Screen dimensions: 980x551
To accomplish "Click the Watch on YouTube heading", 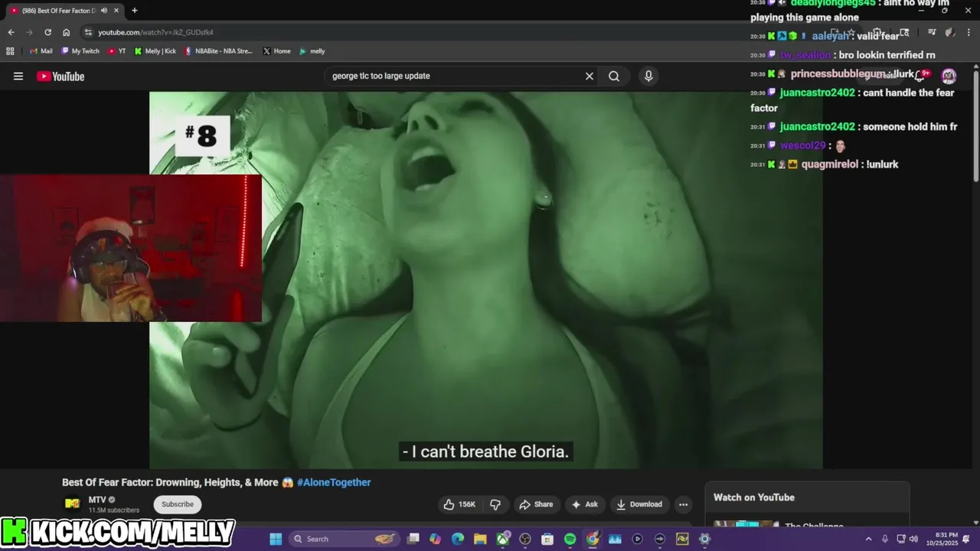I will (754, 497).
